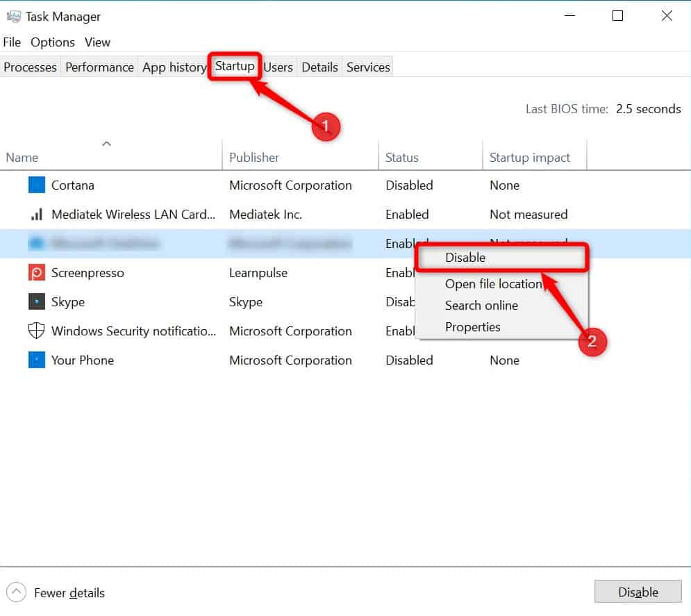This screenshot has height=616, width=691.
Task: Open the Options menu
Action: point(53,42)
